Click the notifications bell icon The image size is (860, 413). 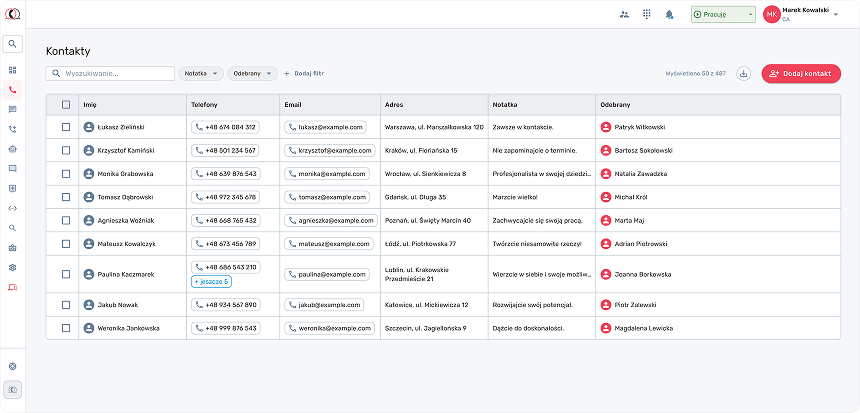(x=669, y=14)
